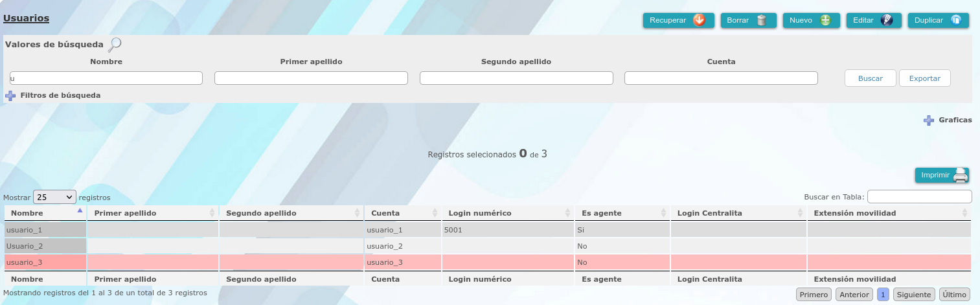Click the Editar pen icon
Image resolution: width=980 pixels, height=305 pixels.
click(887, 20)
